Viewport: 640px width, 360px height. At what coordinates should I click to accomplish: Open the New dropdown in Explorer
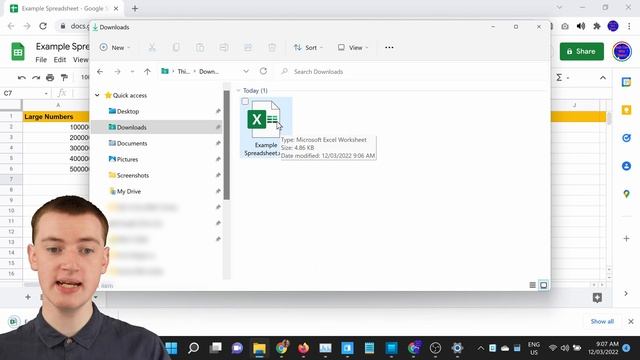tap(115, 47)
